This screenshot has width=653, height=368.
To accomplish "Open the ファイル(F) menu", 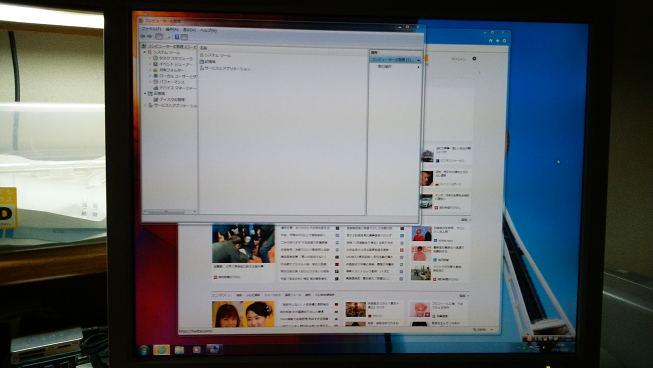I will (151, 30).
